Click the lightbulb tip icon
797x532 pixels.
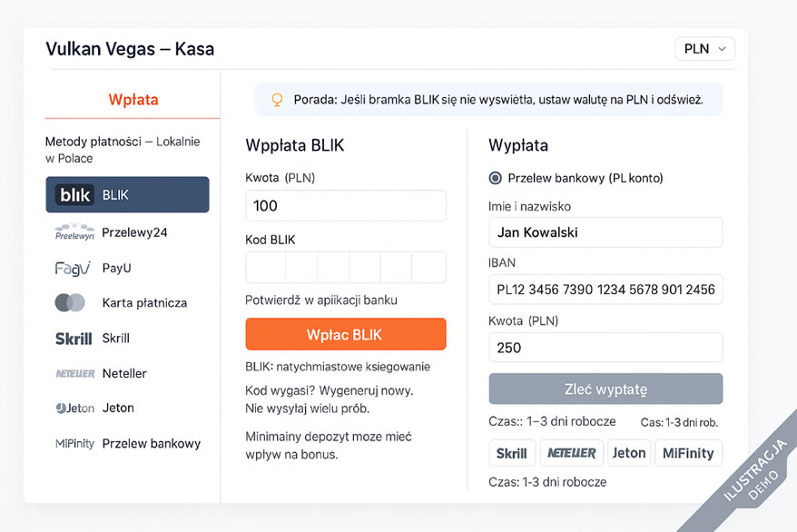[x=277, y=100]
